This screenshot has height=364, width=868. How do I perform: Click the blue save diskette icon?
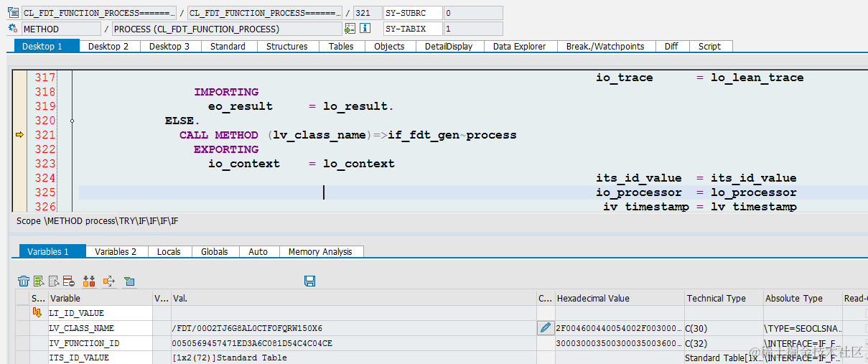[310, 281]
